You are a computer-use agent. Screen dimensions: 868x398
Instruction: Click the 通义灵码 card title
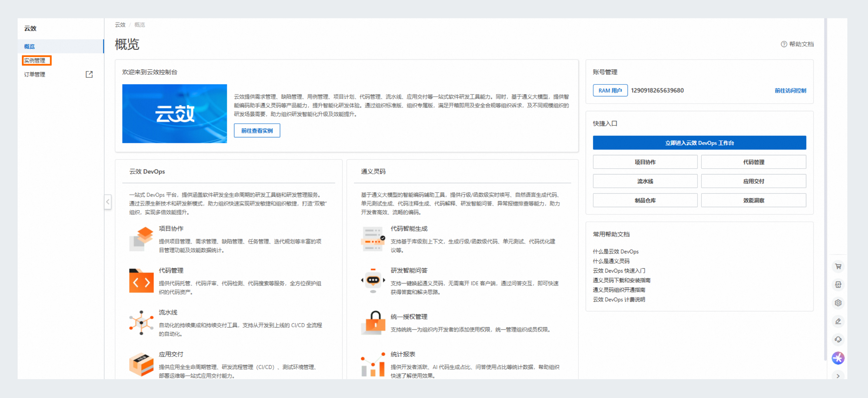[373, 171]
